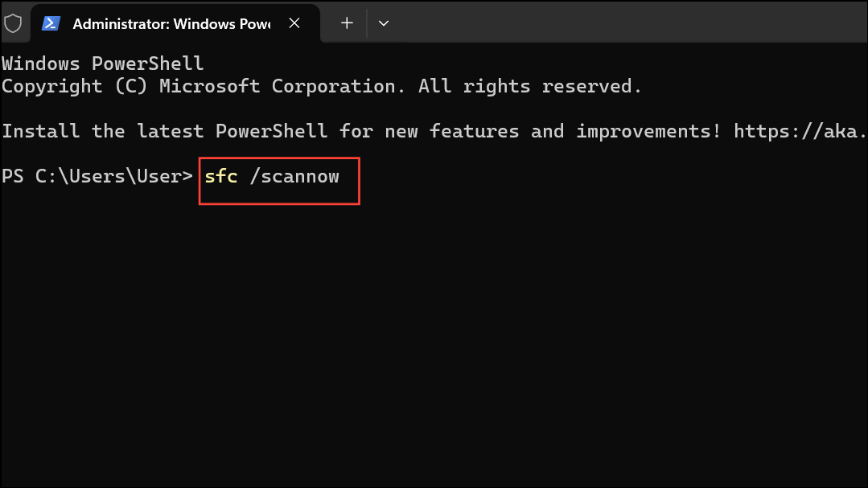
Task: Click the Windows PowerShell header text
Action: pyautogui.click(x=102, y=63)
